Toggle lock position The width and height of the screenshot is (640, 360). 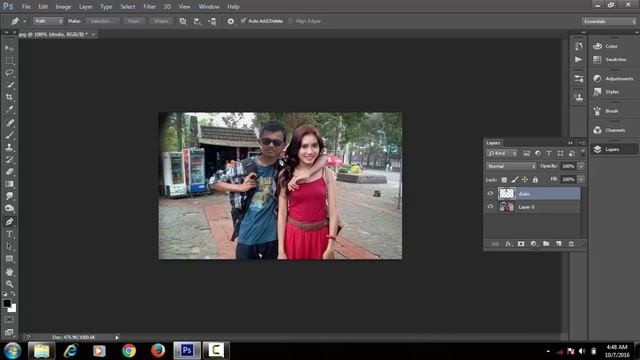525,180
